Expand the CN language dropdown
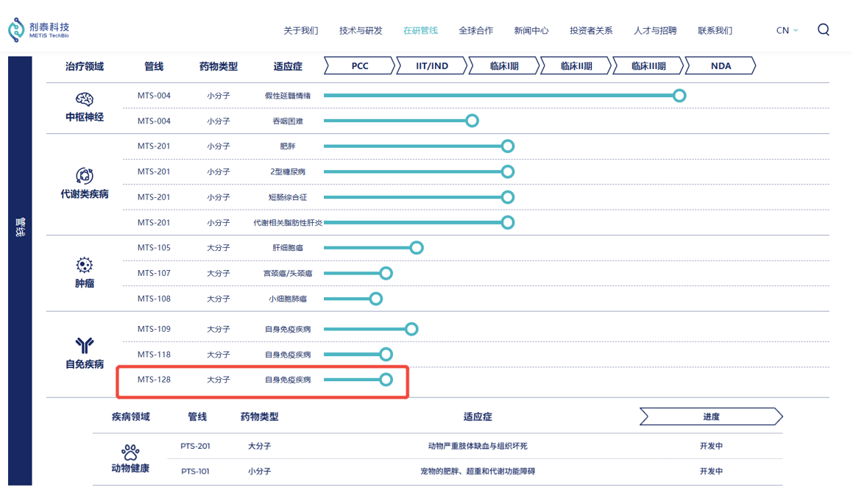Image resolution: width=853 pixels, height=504 pixels. coord(787,30)
